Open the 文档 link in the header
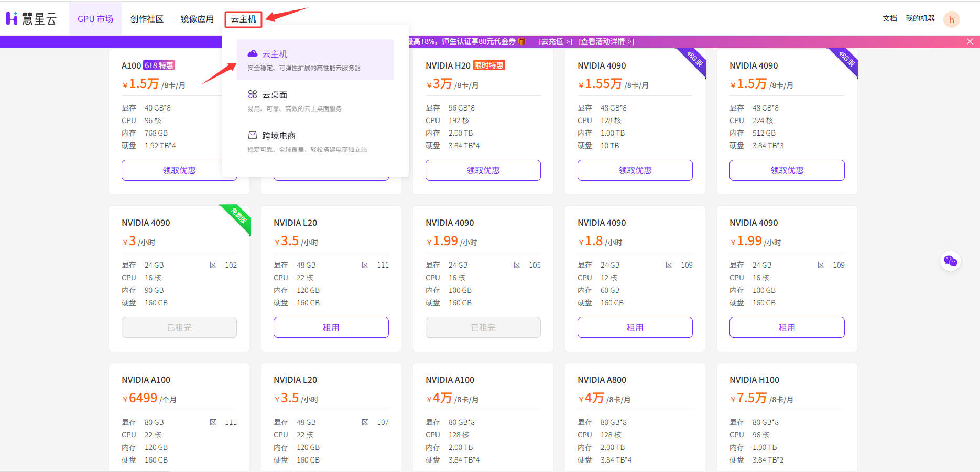This screenshot has width=980, height=472. pyautogui.click(x=890, y=18)
